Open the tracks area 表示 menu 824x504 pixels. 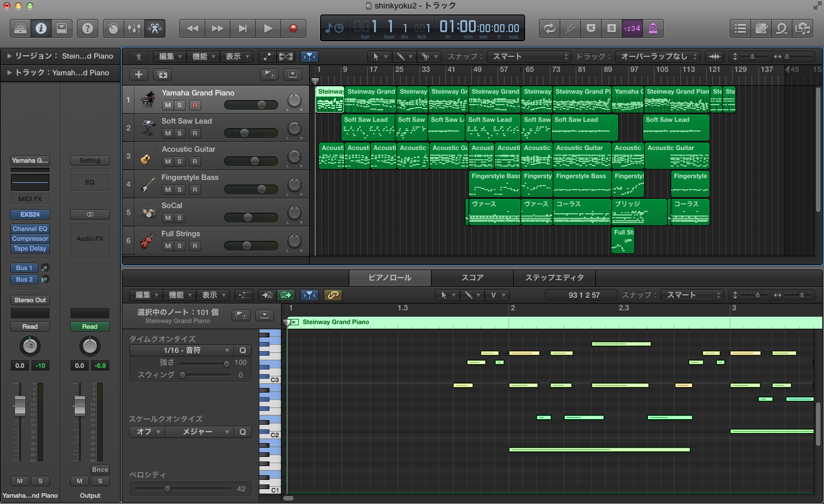tap(237, 56)
